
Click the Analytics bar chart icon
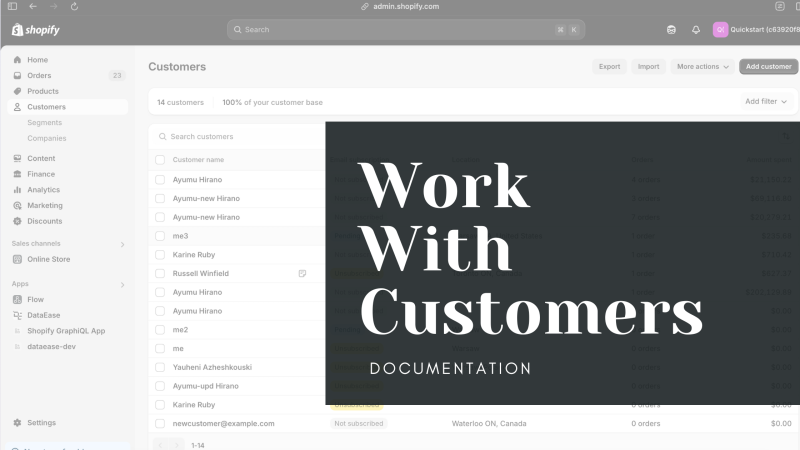click(x=17, y=190)
